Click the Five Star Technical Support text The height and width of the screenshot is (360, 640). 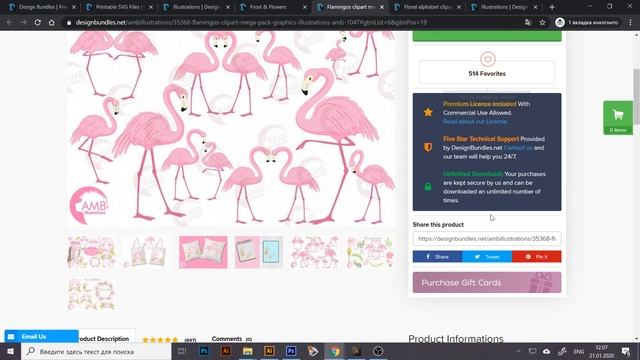coord(481,139)
